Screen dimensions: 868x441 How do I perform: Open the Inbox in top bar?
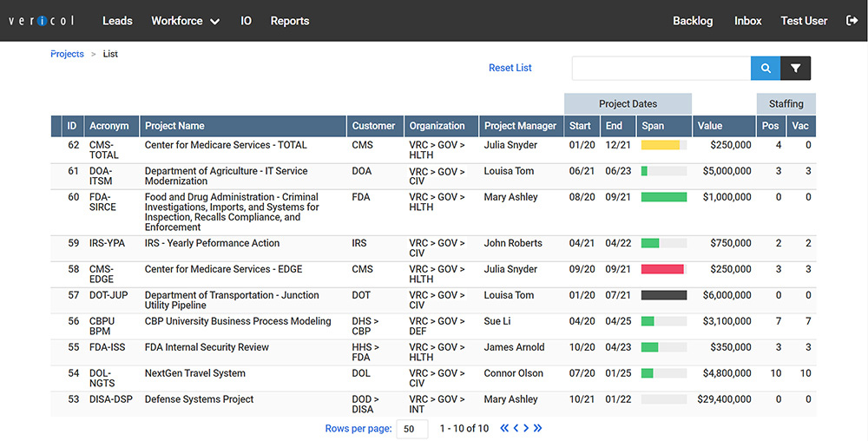point(747,21)
